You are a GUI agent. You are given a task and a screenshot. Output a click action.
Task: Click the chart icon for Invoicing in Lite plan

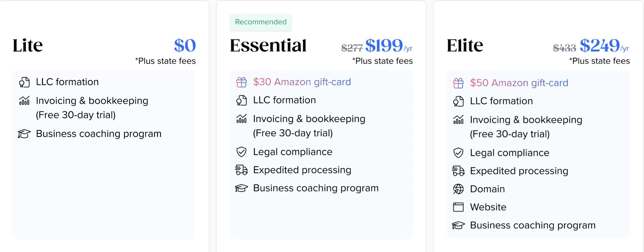click(x=24, y=101)
